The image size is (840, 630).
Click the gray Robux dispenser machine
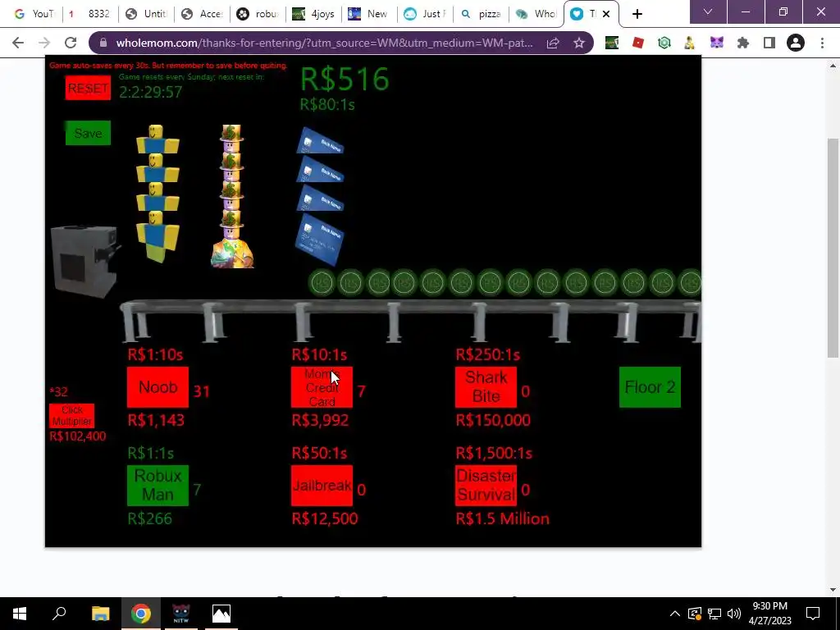[84, 262]
